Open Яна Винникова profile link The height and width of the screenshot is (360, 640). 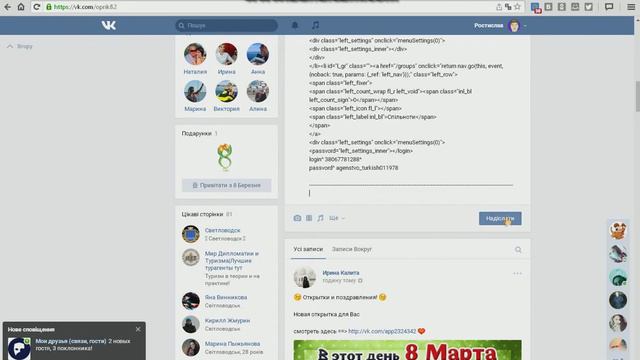tap(226, 297)
